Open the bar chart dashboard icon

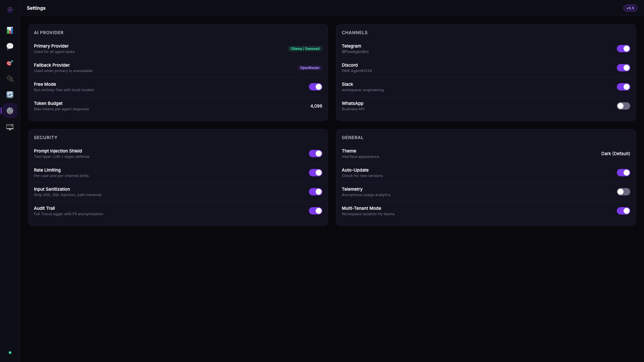click(x=10, y=31)
